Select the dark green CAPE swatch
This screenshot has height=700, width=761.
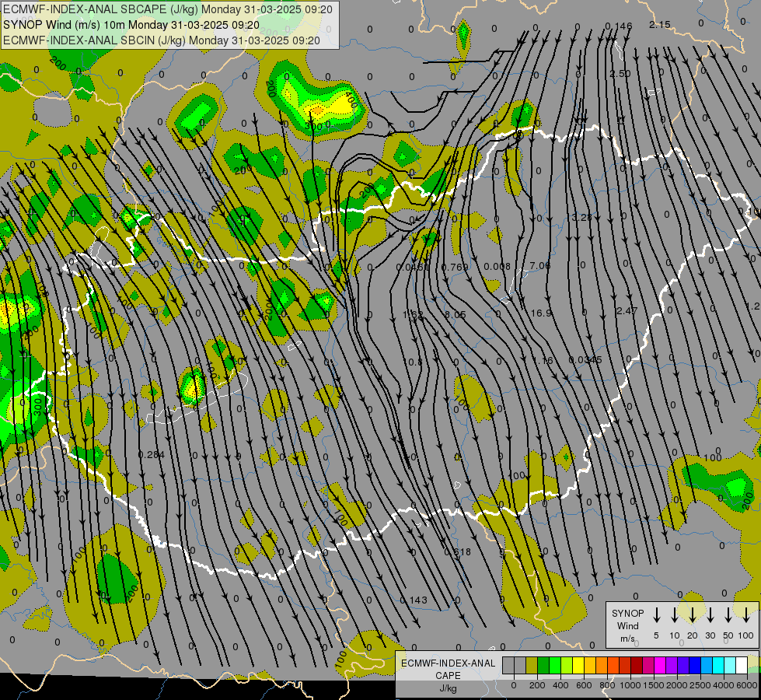point(543,666)
